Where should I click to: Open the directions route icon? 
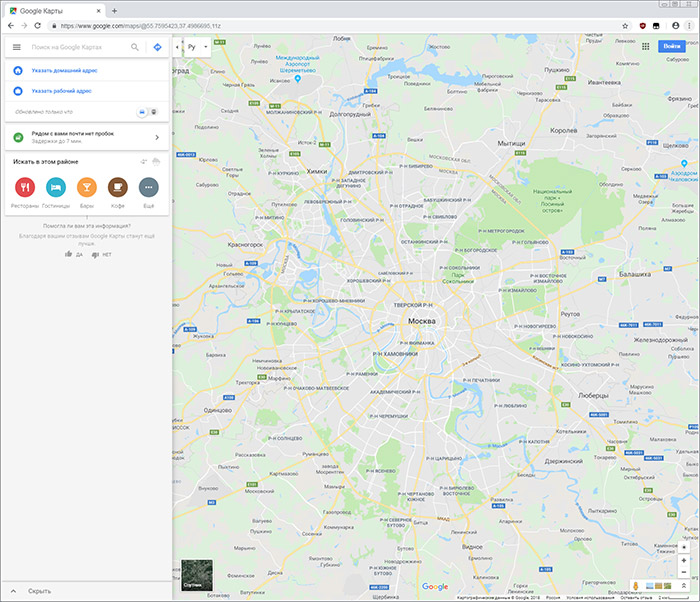[157, 47]
